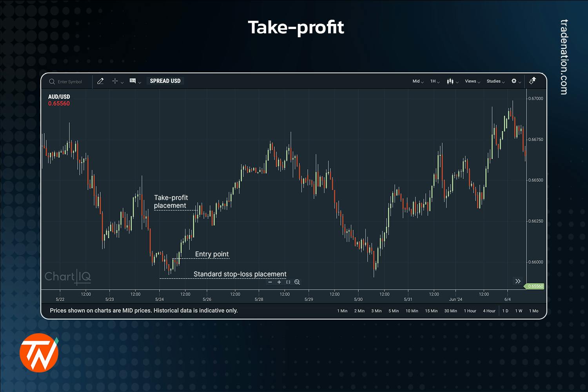This screenshot has height=392, width=588.
Task: Collapse the right price scale panel
Action: (518, 281)
